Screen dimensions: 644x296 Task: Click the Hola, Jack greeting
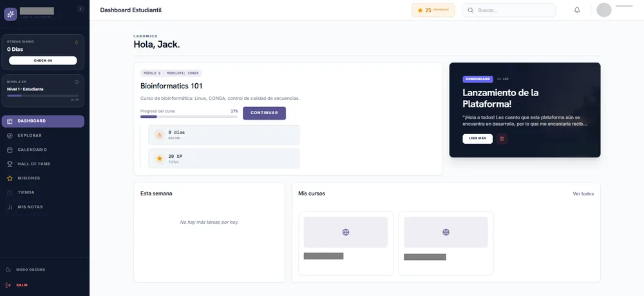tap(157, 44)
